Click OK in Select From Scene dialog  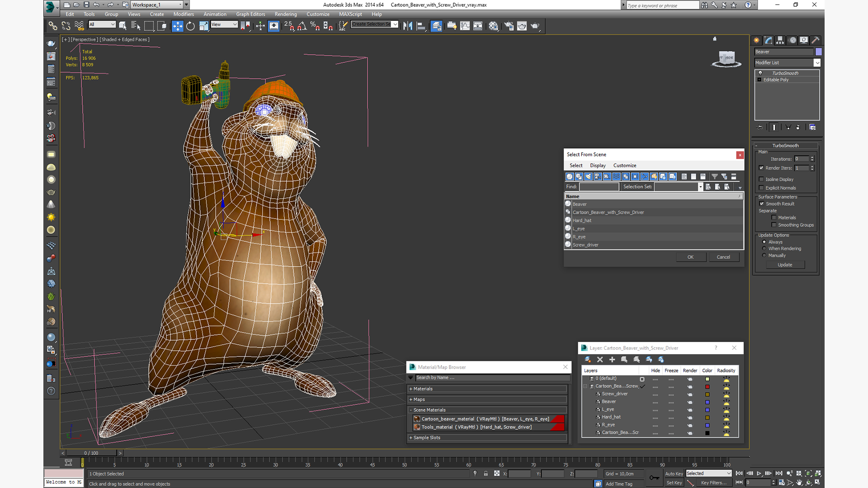point(690,257)
